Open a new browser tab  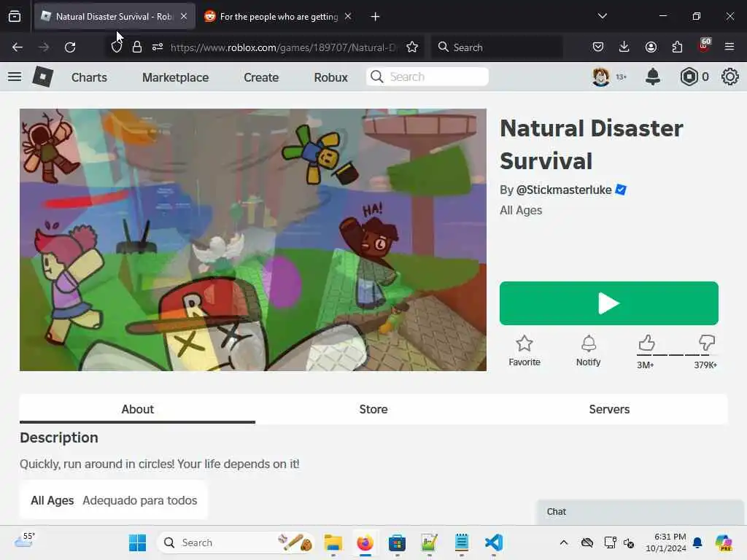pos(376,17)
